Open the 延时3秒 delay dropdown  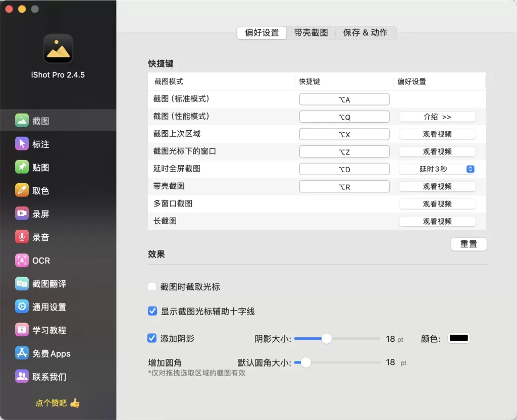437,169
